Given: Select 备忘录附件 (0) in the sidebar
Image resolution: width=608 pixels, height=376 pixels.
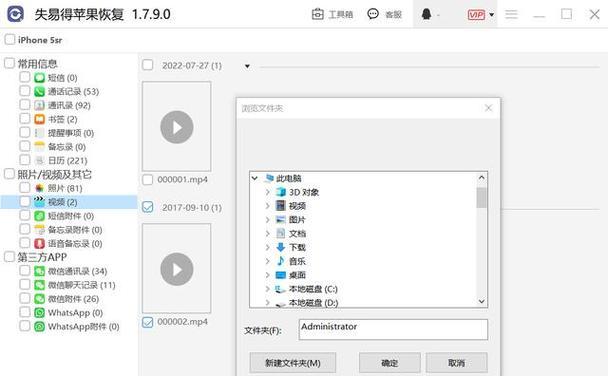Looking at the screenshot, I should tap(75, 230).
